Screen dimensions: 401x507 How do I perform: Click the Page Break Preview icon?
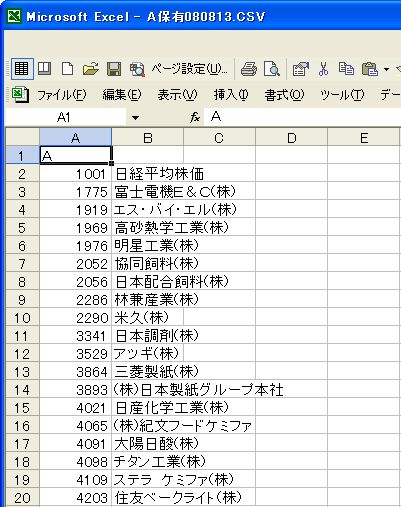pyautogui.click(x=44, y=69)
